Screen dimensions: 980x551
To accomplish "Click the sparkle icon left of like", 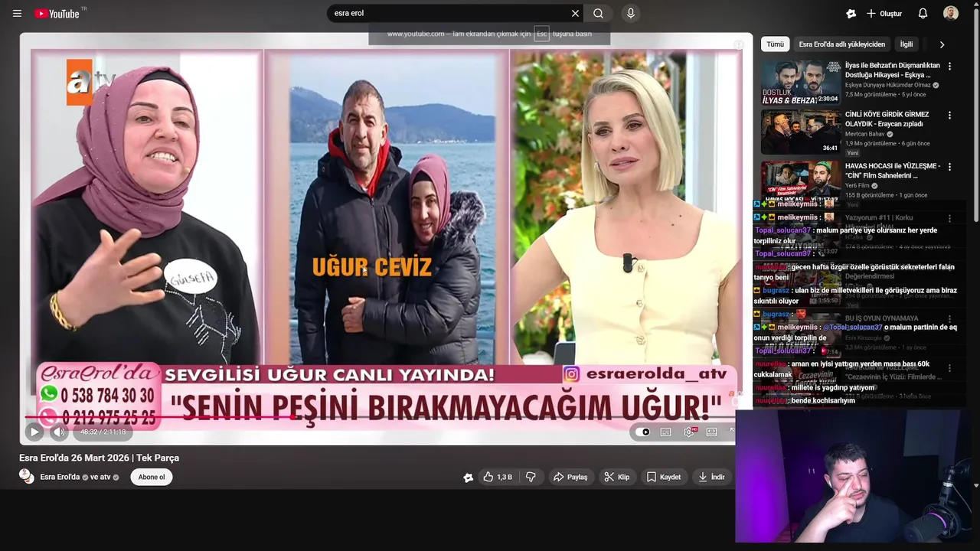I will coord(469,478).
